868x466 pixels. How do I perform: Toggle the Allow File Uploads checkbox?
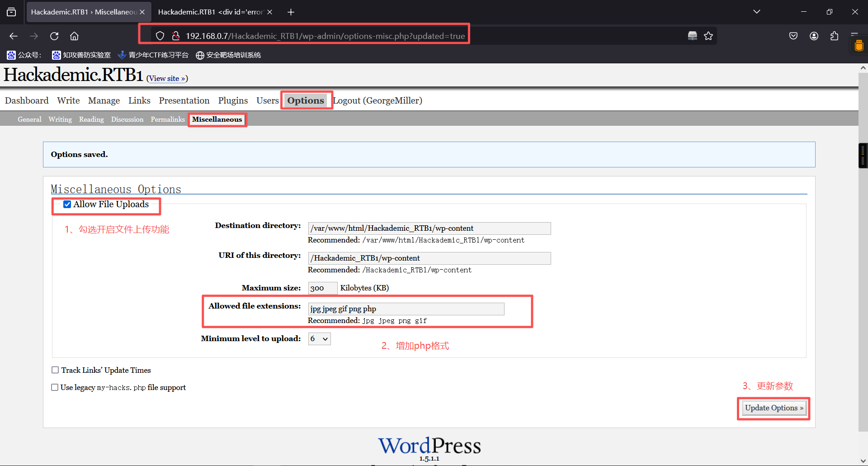click(x=67, y=204)
